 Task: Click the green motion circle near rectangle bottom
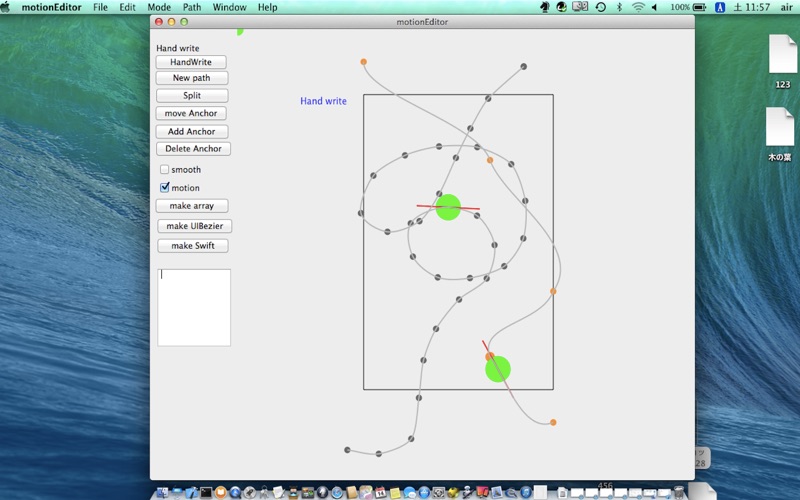click(497, 369)
